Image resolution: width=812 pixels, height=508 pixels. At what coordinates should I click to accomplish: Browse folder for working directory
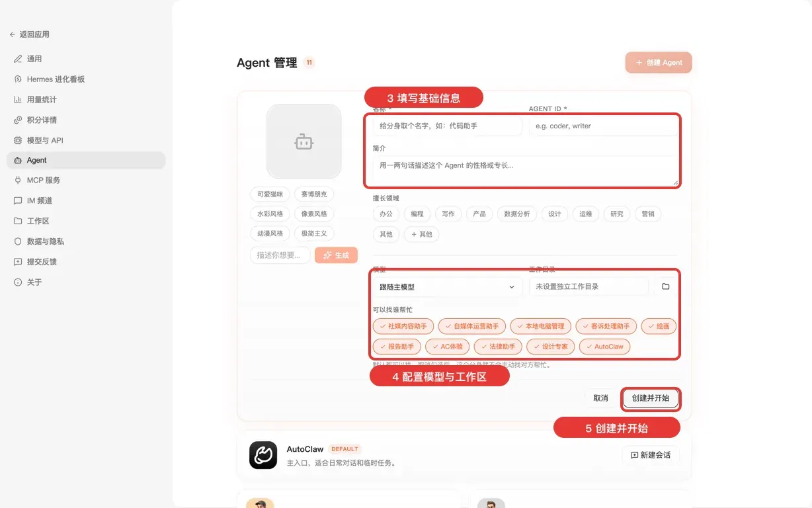[666, 287]
